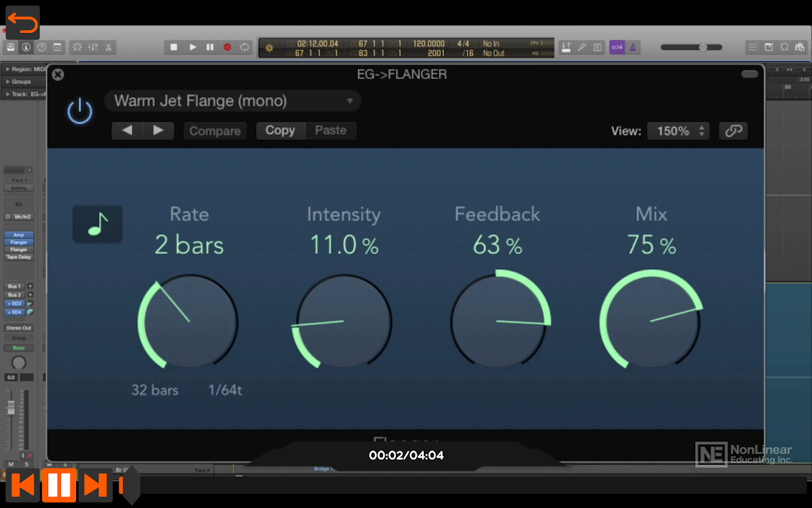The image size is (812, 508).
Task: Toggle the Replace mode icon
Action: (566, 47)
